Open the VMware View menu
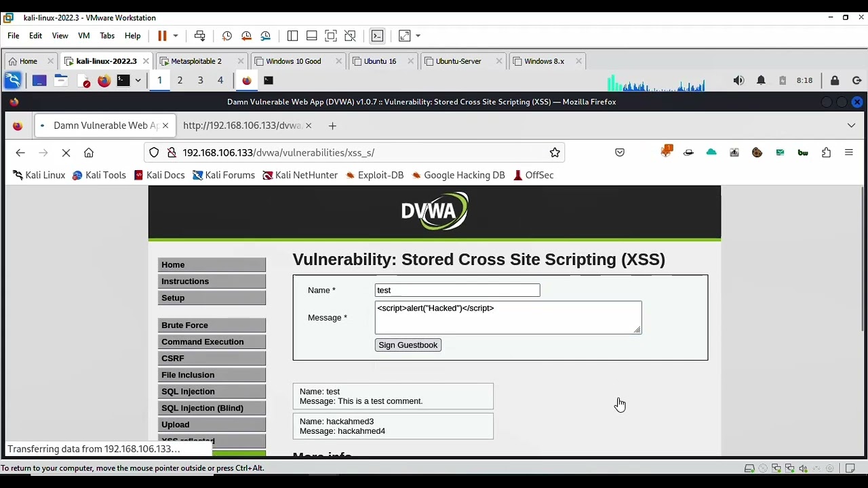The image size is (868, 488). tap(60, 36)
